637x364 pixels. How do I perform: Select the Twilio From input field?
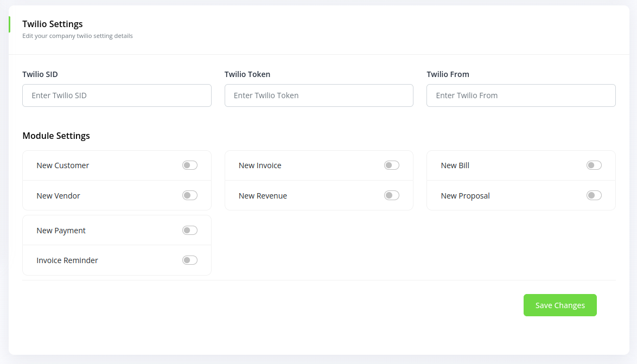pos(521,95)
